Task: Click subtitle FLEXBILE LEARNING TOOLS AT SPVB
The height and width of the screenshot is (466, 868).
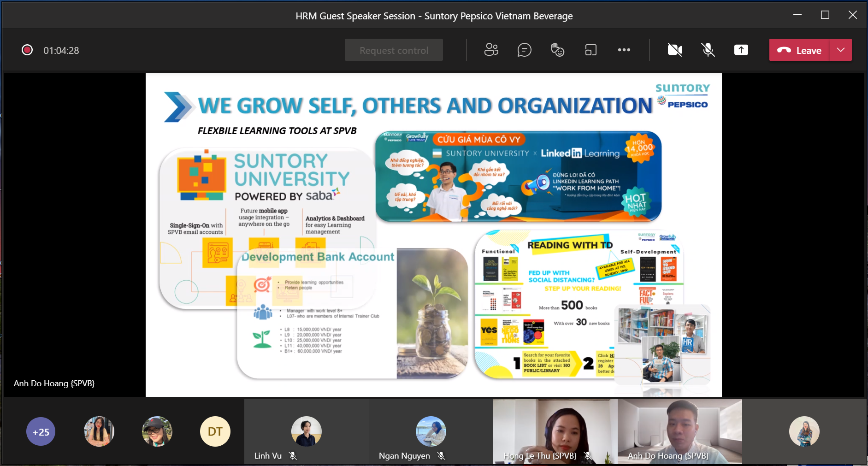Action: (x=277, y=131)
